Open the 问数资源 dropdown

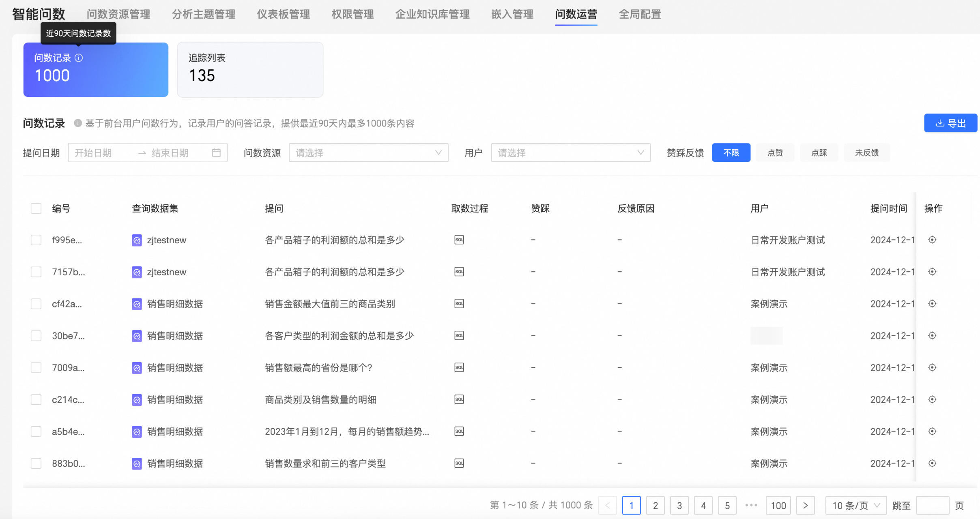368,153
